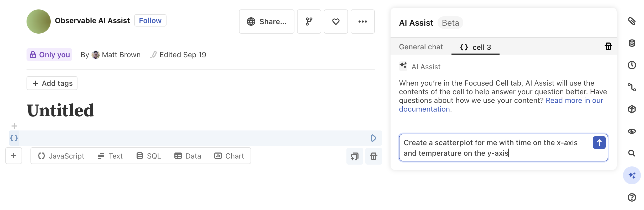Image resolution: width=644 pixels, height=210 pixels.
Task: Click the Observable AI Assist avatar
Action: pyautogui.click(x=39, y=22)
